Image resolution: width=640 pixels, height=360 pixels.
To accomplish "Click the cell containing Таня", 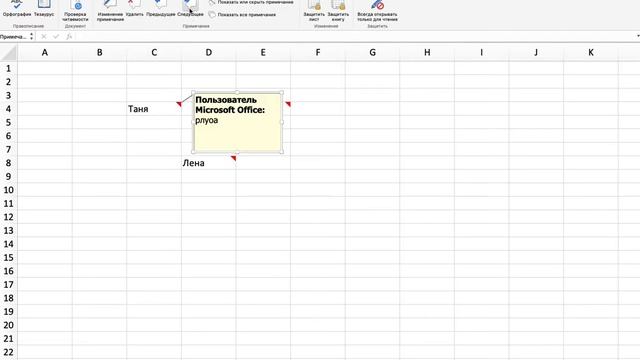I will 154,109.
